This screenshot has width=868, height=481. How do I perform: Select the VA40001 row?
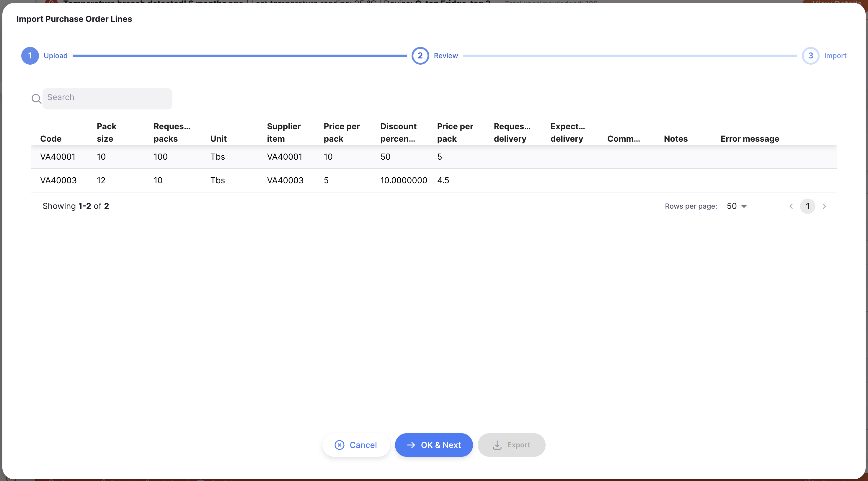[x=58, y=157]
